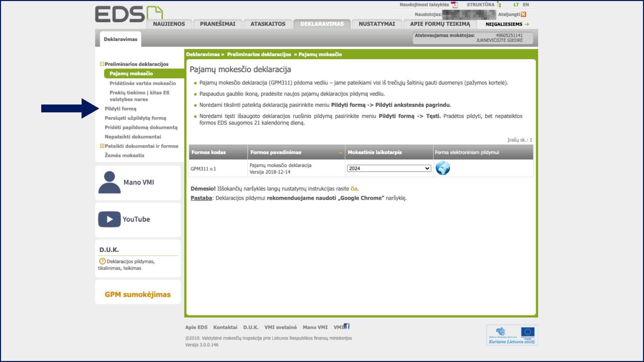Viewport: 644px width, 362px height.
Task: Open the Mokestinis laikotarpis 2024 dropdown
Action: tap(389, 168)
